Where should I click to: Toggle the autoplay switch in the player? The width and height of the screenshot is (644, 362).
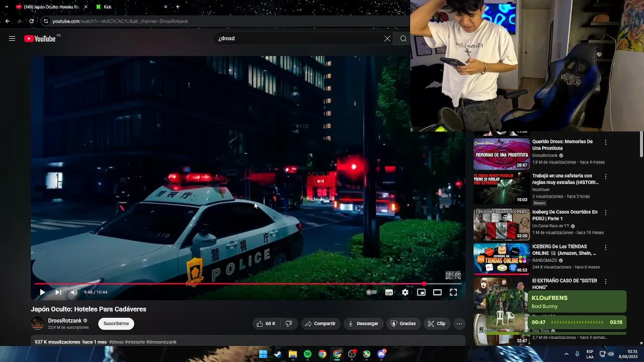point(371,292)
